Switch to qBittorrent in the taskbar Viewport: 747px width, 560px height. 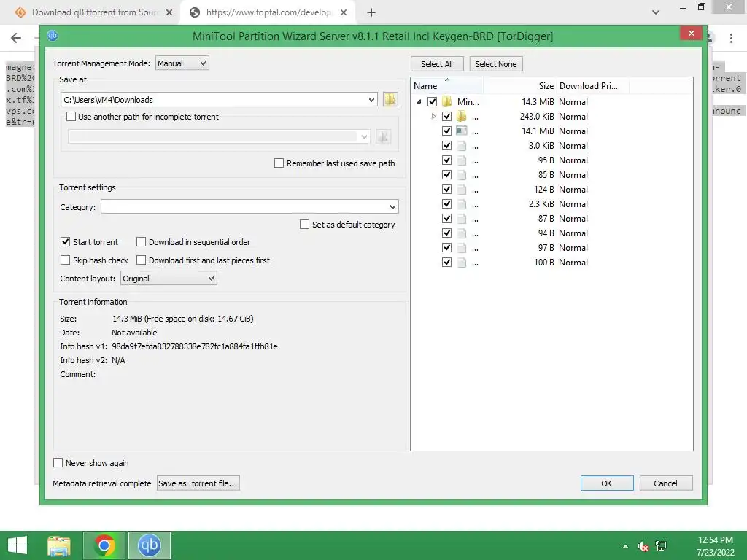pyautogui.click(x=149, y=545)
